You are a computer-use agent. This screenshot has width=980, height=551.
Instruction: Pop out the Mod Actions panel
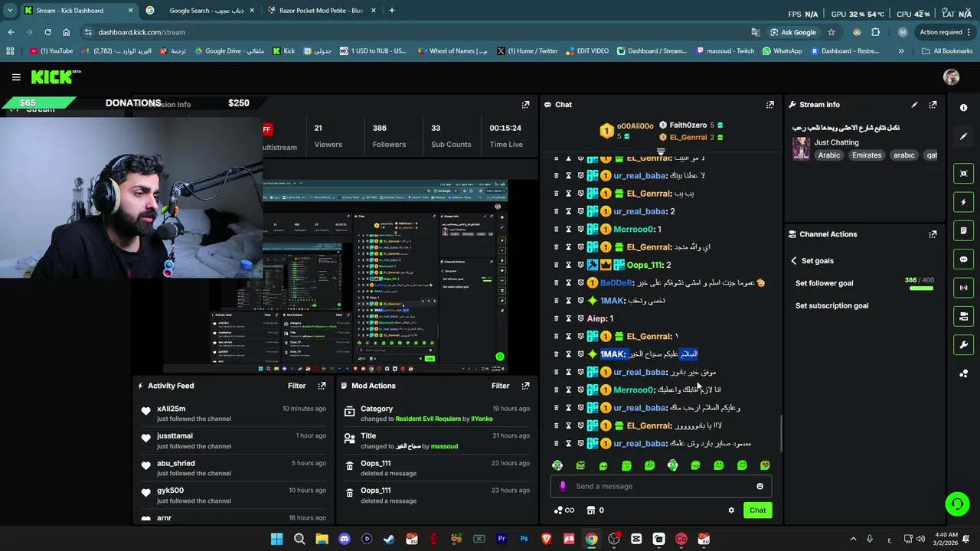coord(525,386)
